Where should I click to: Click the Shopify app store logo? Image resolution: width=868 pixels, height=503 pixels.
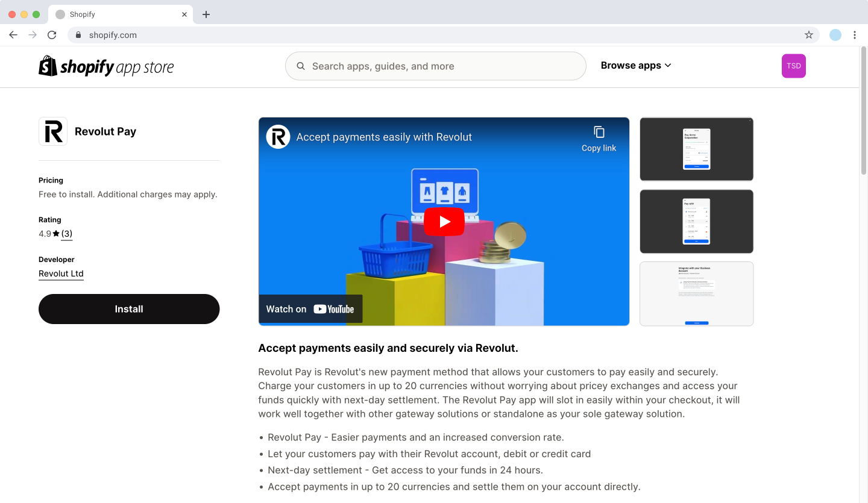tap(106, 66)
